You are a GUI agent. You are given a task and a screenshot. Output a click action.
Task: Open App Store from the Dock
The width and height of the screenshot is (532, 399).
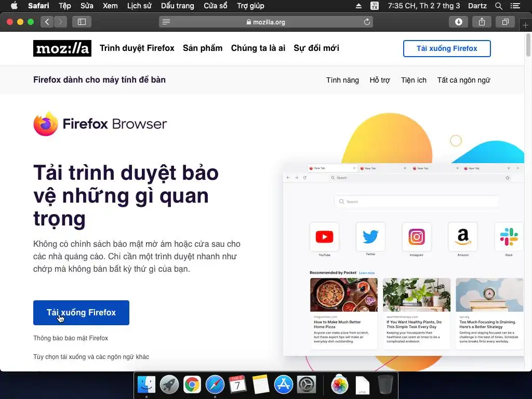(x=283, y=385)
